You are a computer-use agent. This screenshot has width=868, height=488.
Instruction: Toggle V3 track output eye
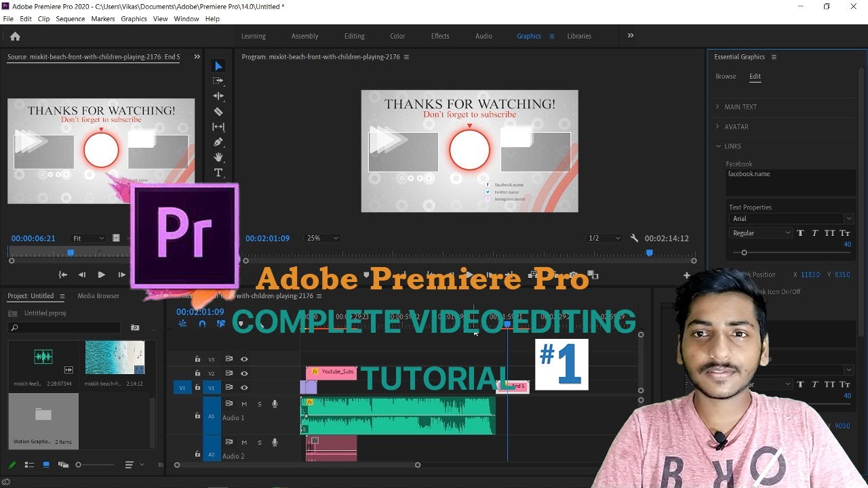pyautogui.click(x=244, y=359)
